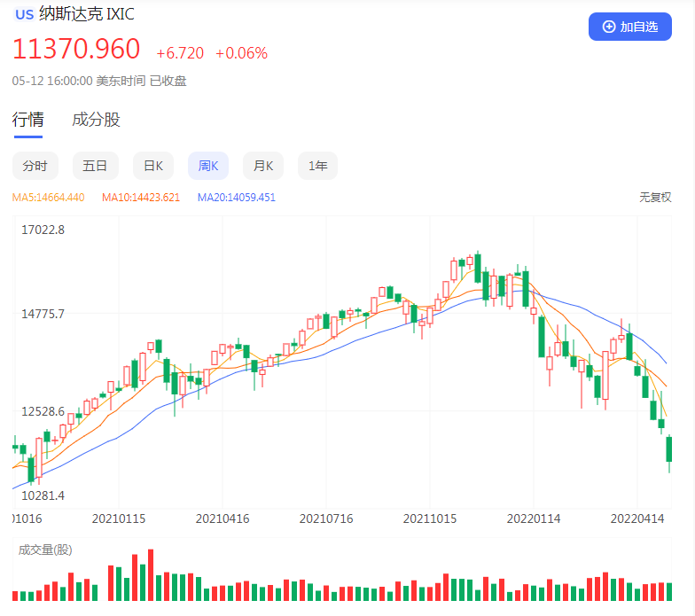The image size is (695, 616).
Task: Select the 1年 chart period
Action: (x=317, y=166)
